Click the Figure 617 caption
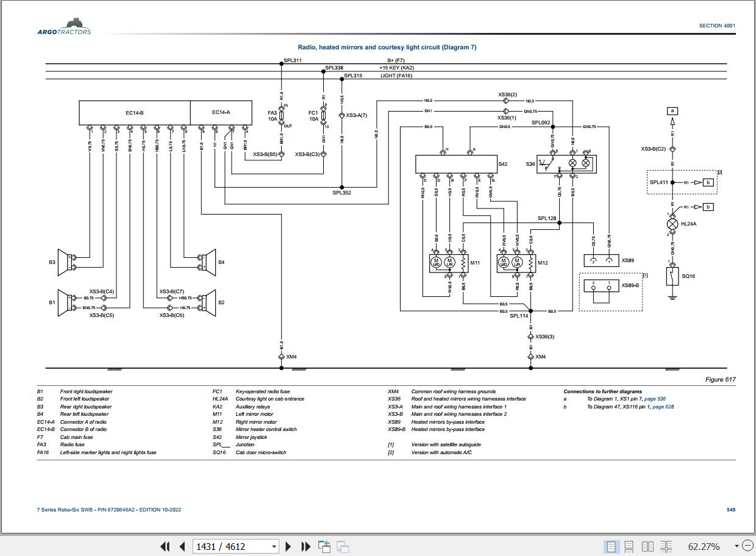756x556 pixels. pyautogui.click(x=721, y=379)
